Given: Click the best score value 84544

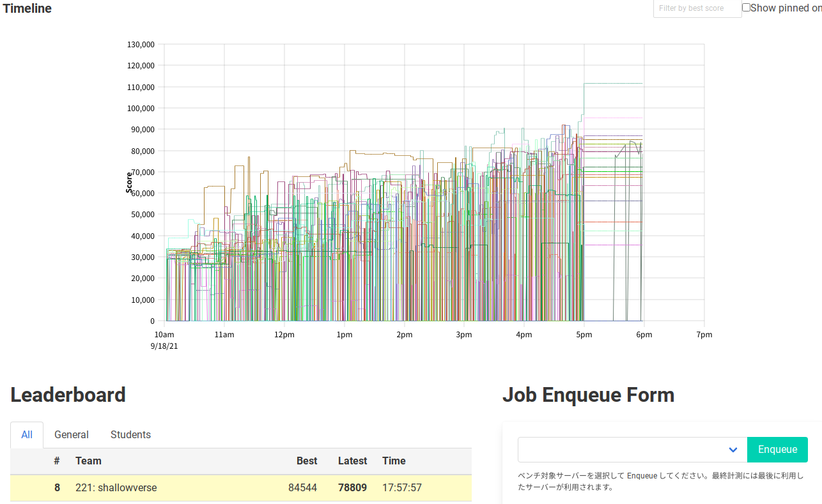Looking at the screenshot, I should point(302,487).
